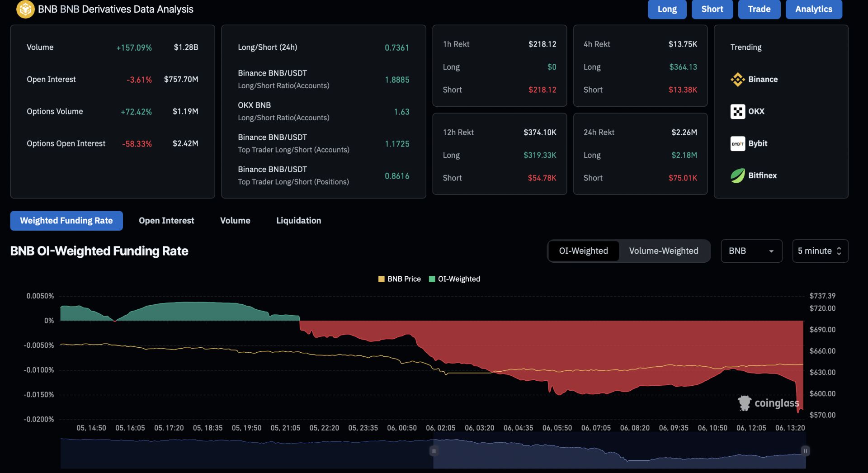Click the Short button
The width and height of the screenshot is (868, 473).
coord(712,9)
